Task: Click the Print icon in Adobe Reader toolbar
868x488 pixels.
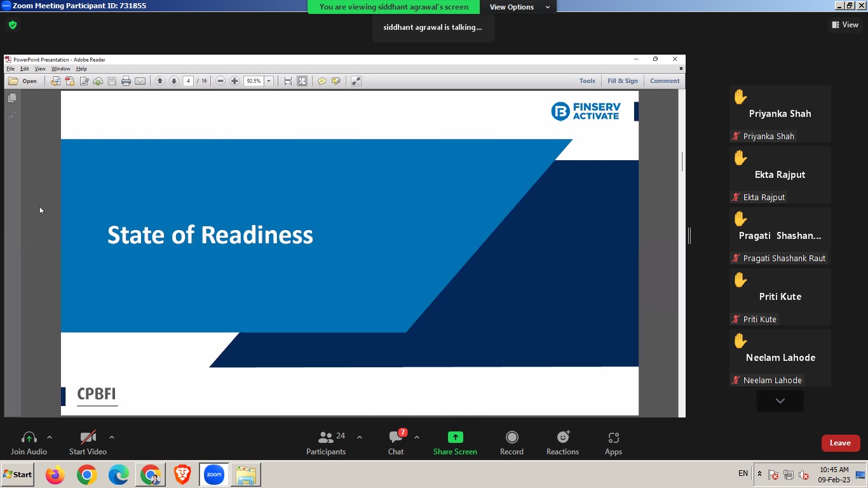Action: [x=126, y=81]
